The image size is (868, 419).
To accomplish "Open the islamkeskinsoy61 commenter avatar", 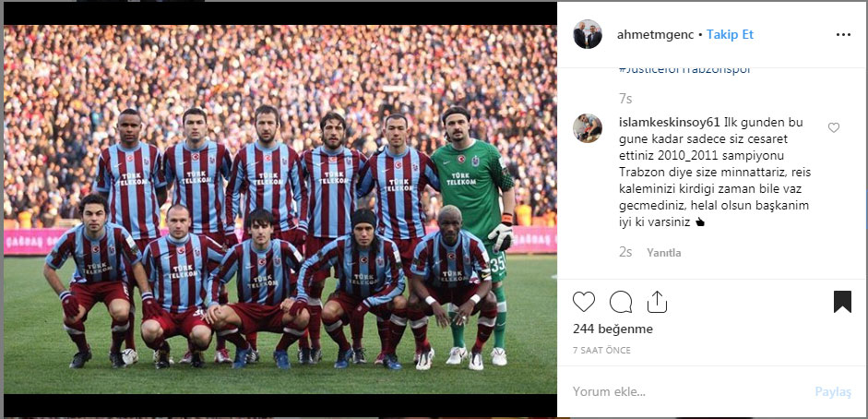I will click(588, 128).
